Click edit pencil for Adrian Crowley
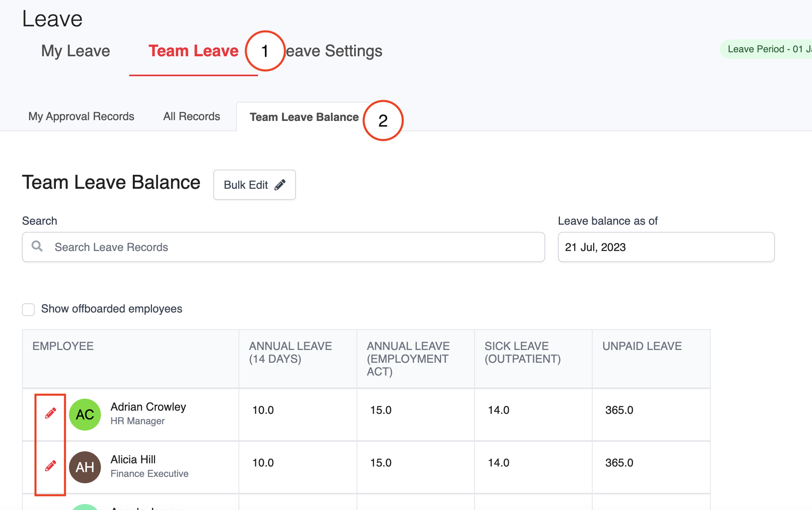 tap(50, 413)
